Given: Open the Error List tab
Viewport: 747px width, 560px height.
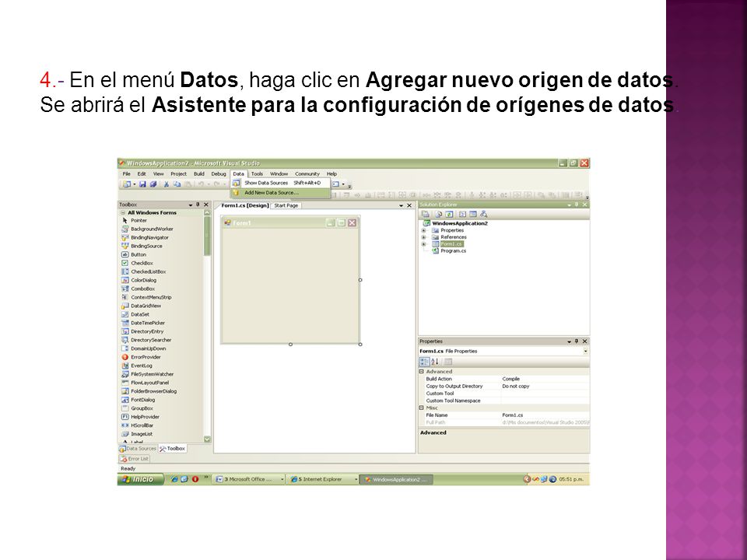Looking at the screenshot, I should click(x=135, y=459).
